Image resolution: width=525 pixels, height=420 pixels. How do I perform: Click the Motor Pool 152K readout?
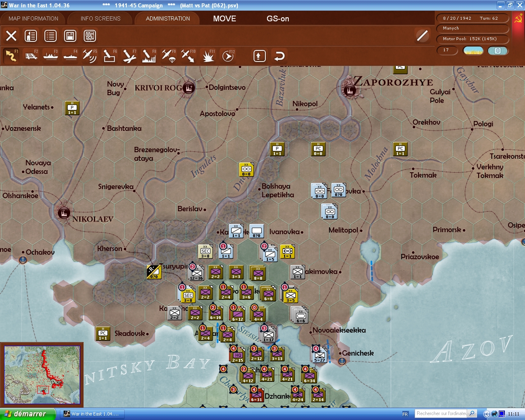pos(472,39)
